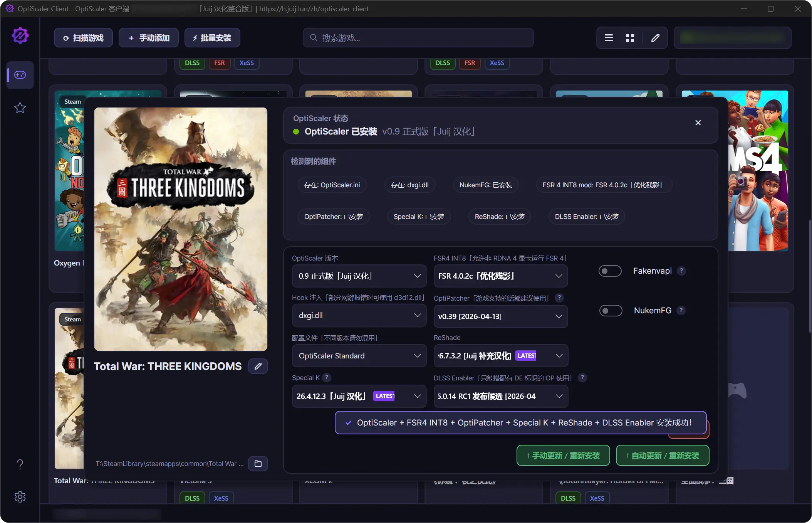Image resolution: width=812 pixels, height=523 pixels.
Task: Open Hook injection dxgi.dll dropdown
Action: pyautogui.click(x=359, y=316)
